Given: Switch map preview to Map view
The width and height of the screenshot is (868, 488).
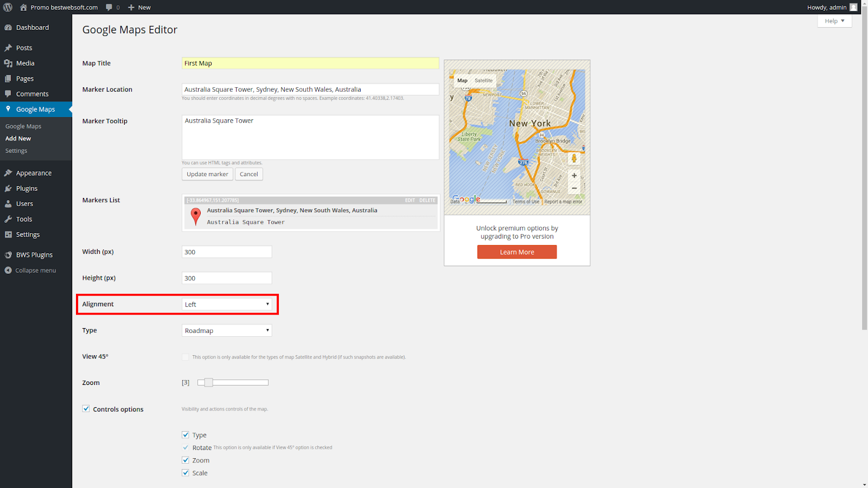Looking at the screenshot, I should (462, 80).
